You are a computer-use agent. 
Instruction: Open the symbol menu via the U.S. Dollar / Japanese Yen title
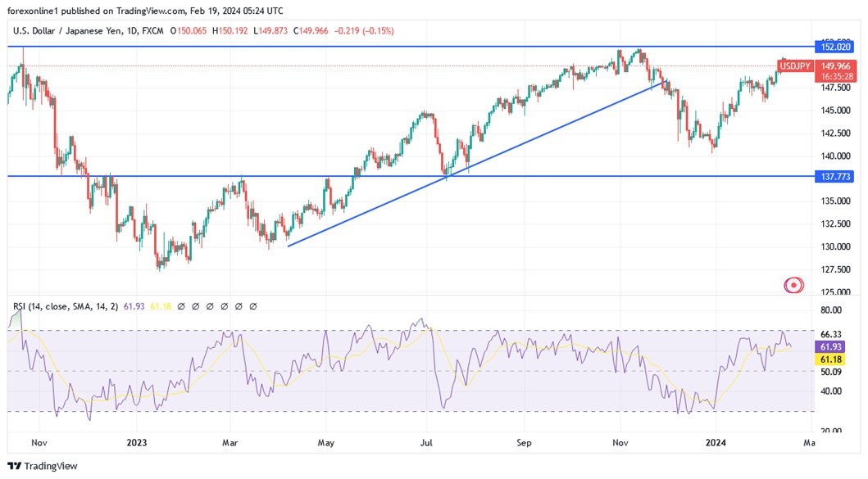point(66,30)
